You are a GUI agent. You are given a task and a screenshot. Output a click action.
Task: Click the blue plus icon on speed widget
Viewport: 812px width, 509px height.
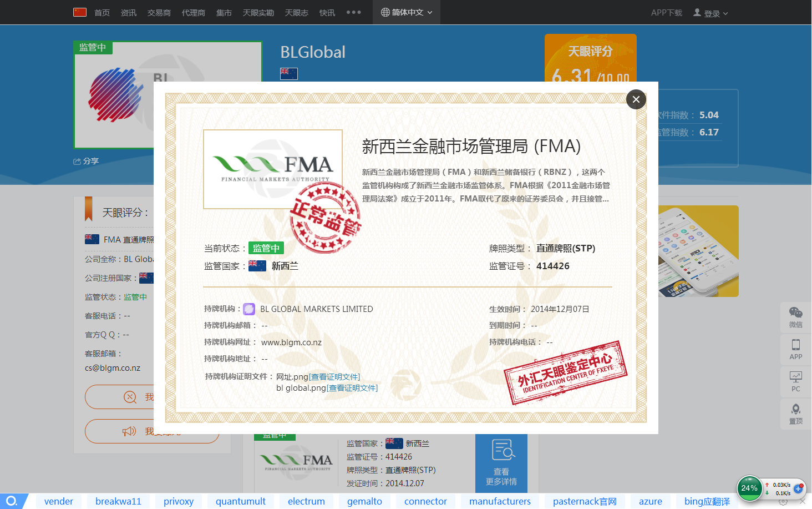tap(798, 489)
